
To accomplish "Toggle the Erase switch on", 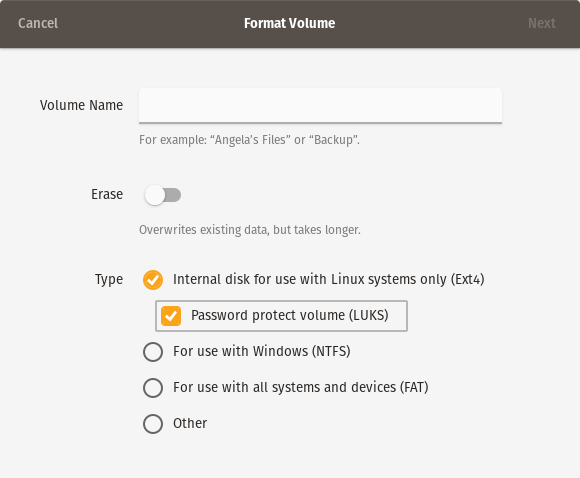I will [x=163, y=195].
